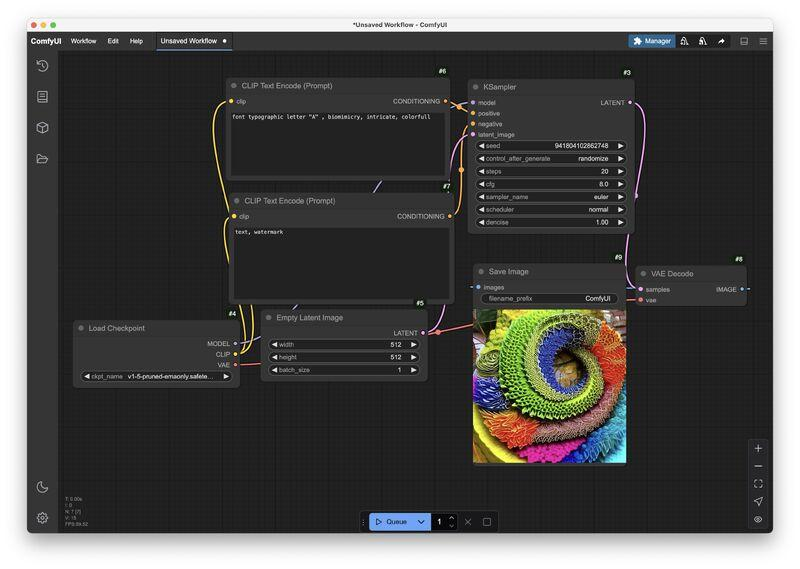Viewport: 800px width, 569px height.
Task: Collapse the Load Checkpoint node via its dot
Action: coord(81,328)
